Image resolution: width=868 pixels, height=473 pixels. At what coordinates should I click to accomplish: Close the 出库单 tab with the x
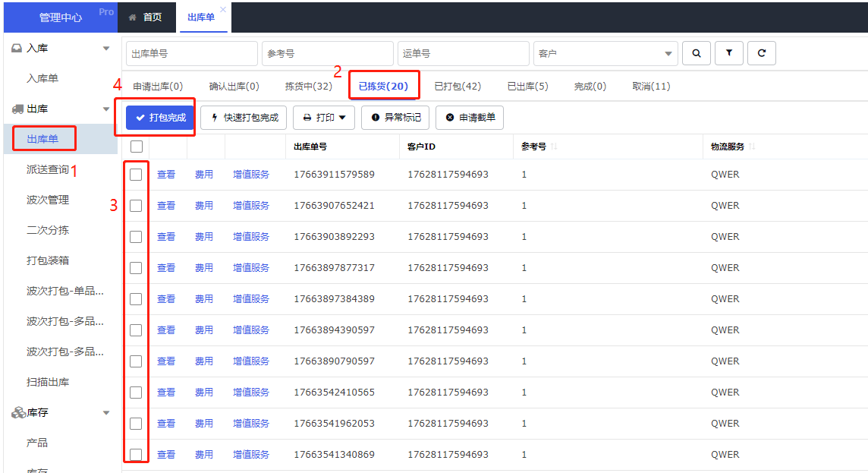point(222,9)
